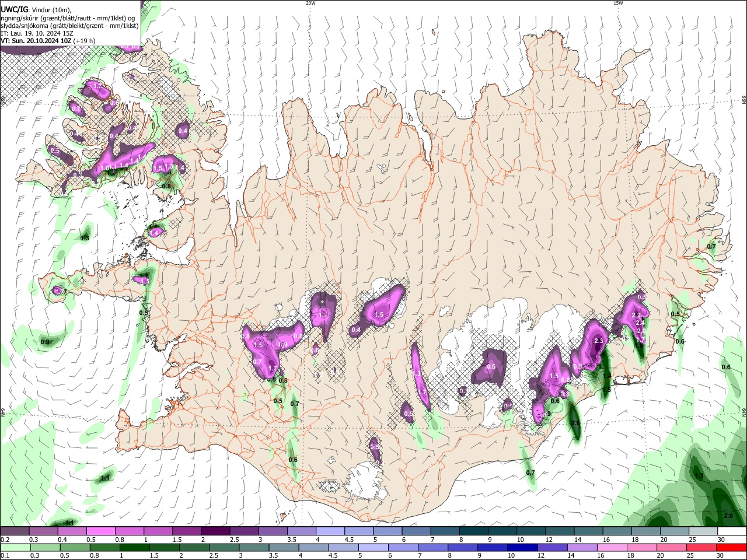This screenshot has height=560, width=747.
Task: Click the 2.2 snow value in the east
Action: (x=637, y=315)
